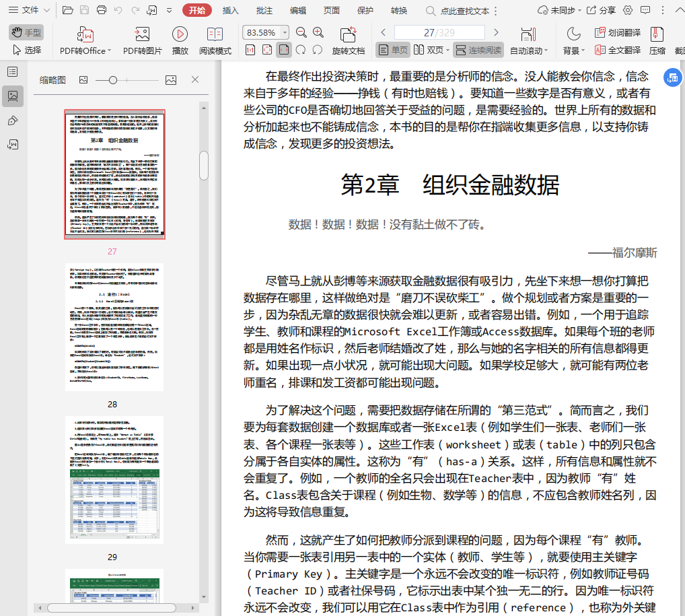Image resolution: width=685 pixels, height=616 pixels.
Task: Switch to the 页面 tab
Action: click(332, 11)
